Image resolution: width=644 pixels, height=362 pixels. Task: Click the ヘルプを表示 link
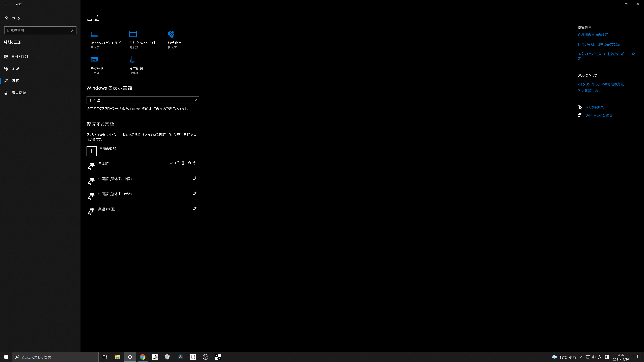pos(594,108)
